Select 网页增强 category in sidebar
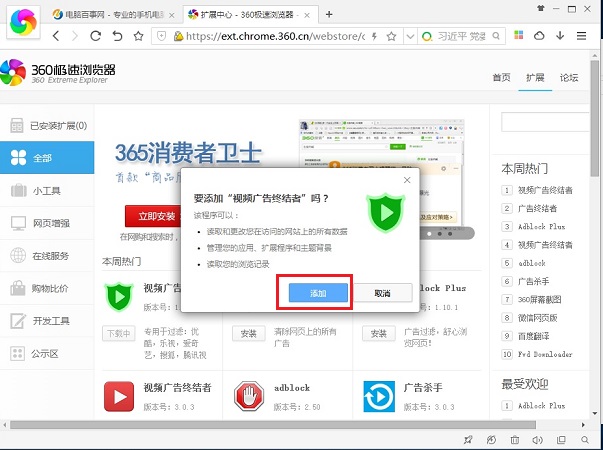Image resolution: width=603 pixels, height=450 pixels. [47, 223]
